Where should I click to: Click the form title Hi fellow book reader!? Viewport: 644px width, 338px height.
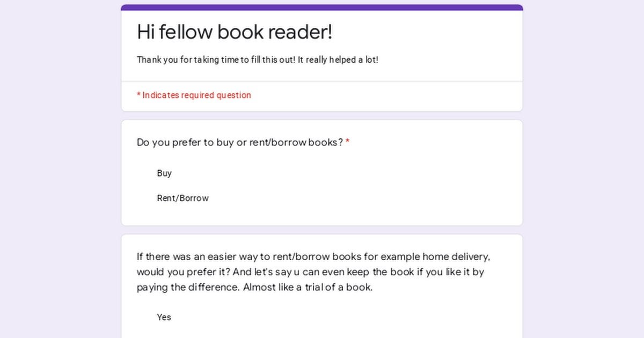(235, 32)
